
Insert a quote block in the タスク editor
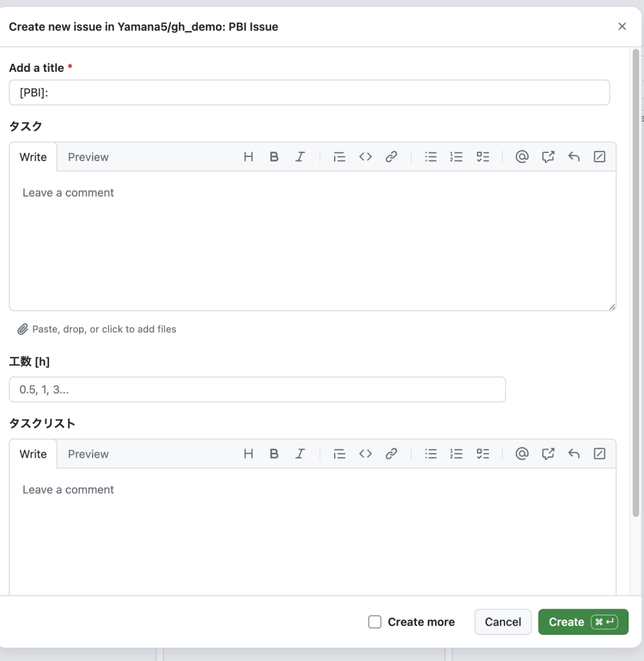coord(339,156)
